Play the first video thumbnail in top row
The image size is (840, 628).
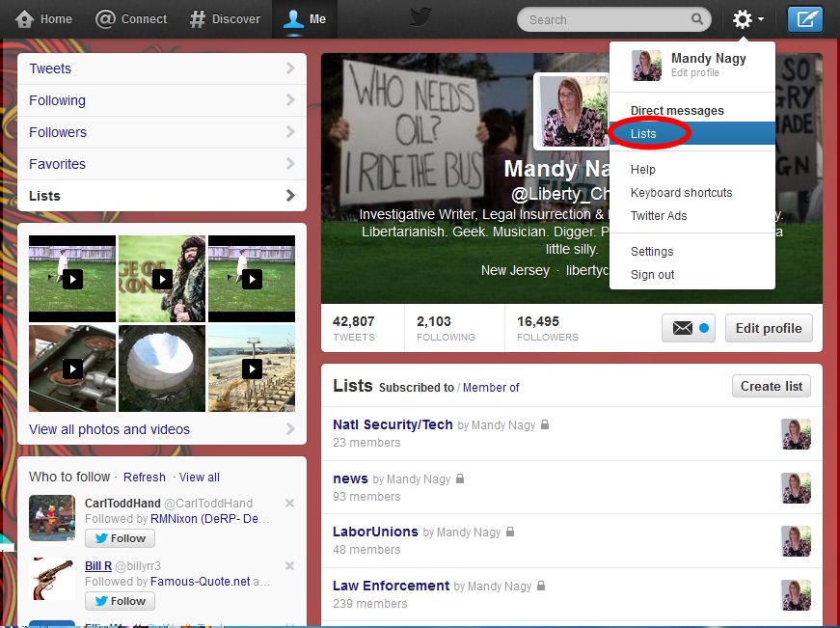click(x=72, y=279)
